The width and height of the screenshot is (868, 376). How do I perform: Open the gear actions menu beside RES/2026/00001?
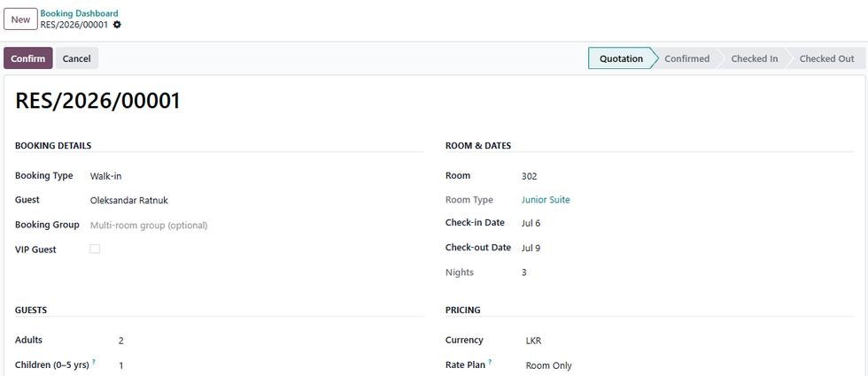(117, 25)
